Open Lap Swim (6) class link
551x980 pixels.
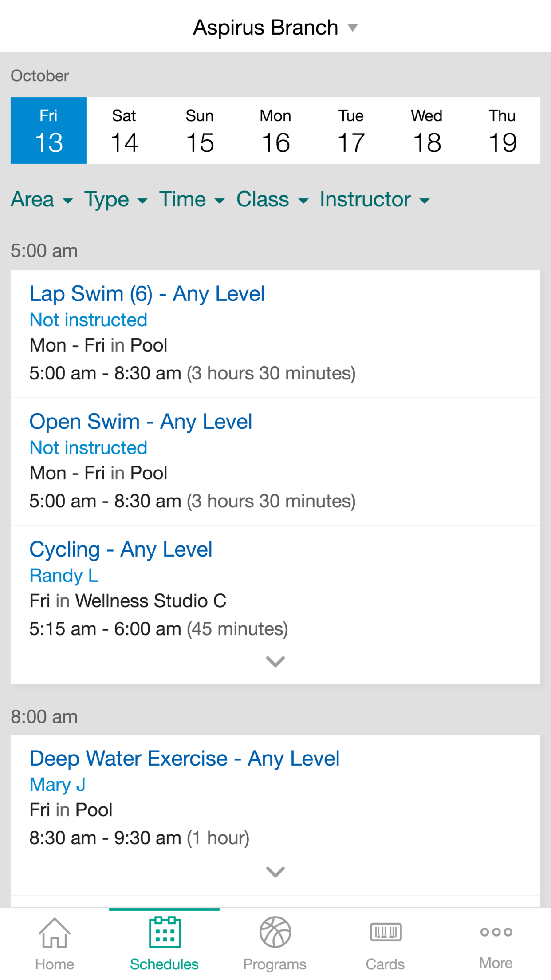(x=147, y=294)
